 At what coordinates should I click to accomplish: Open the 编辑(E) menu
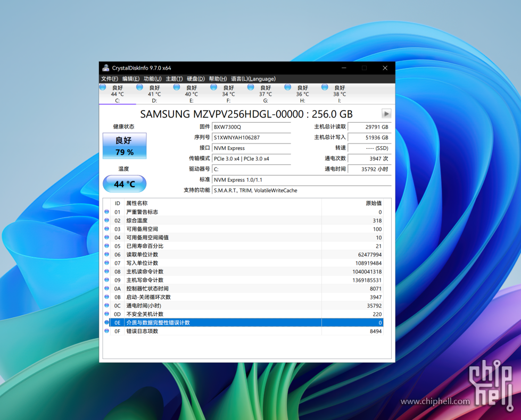tap(131, 79)
